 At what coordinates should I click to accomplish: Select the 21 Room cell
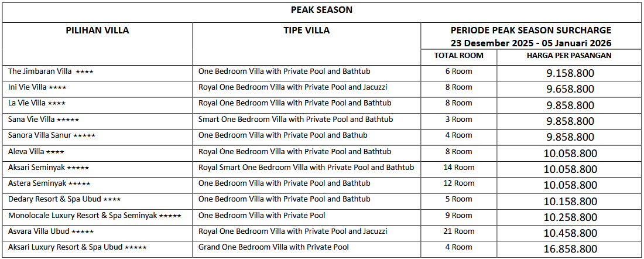click(x=458, y=231)
